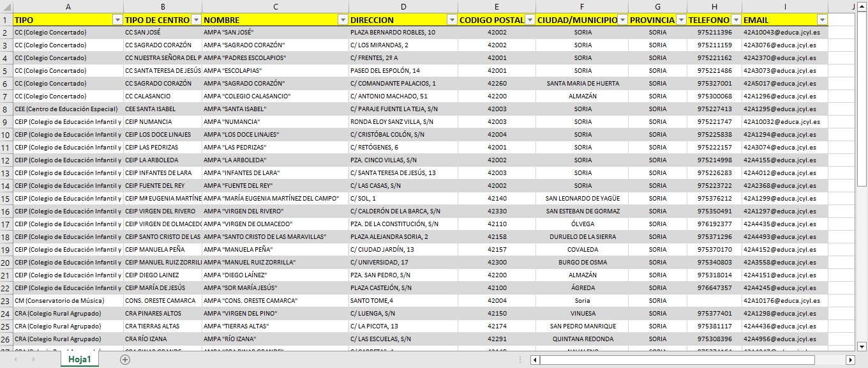868x368 pixels.
Task: Select the empty telephone cell in row 23
Action: pos(714,301)
